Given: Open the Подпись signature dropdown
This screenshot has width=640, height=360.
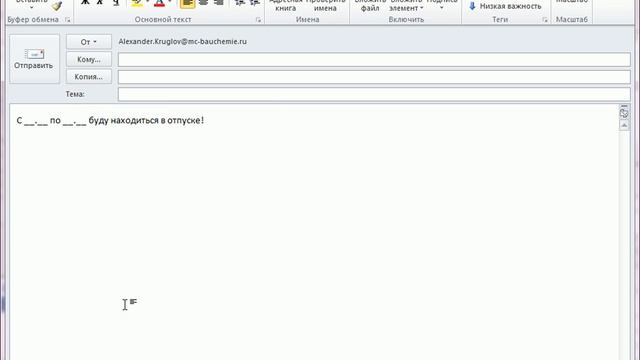Looking at the screenshot, I should coord(442,5).
